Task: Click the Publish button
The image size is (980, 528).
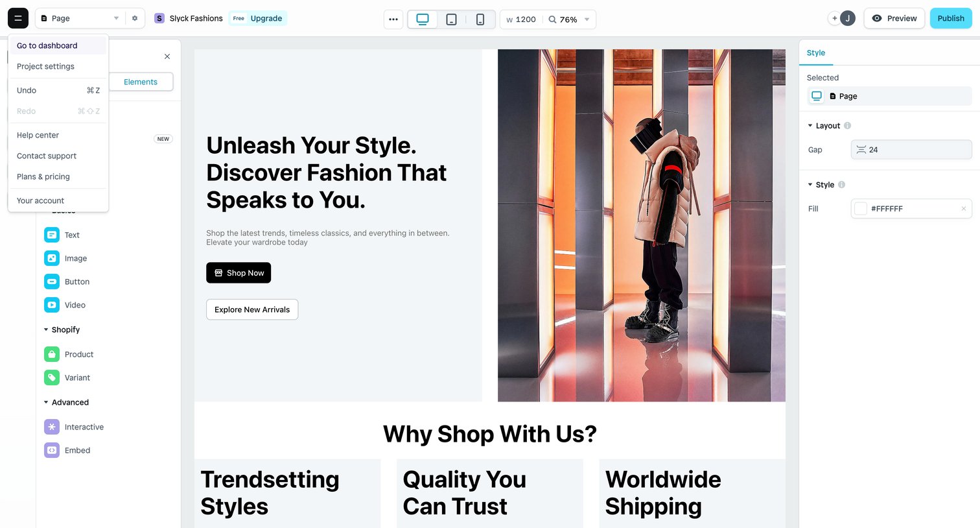Action: pyautogui.click(x=951, y=18)
